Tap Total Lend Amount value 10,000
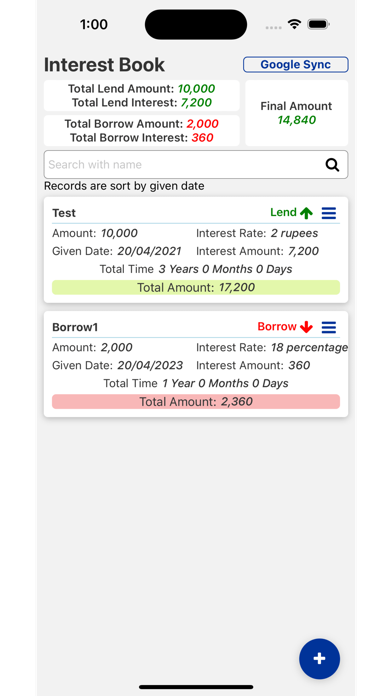The image size is (392, 696). pos(196,89)
